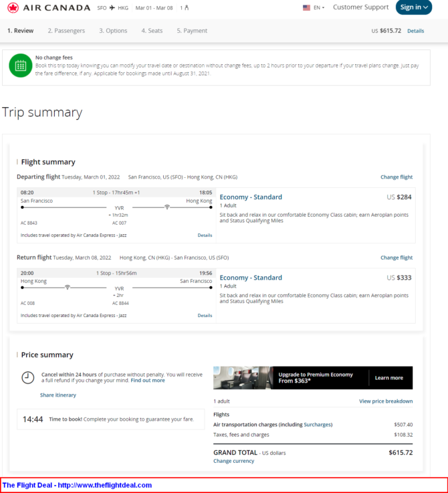The height and width of the screenshot is (493, 448).
Task: Click the passenger icon next to 1
Action: pyautogui.click(x=187, y=8)
